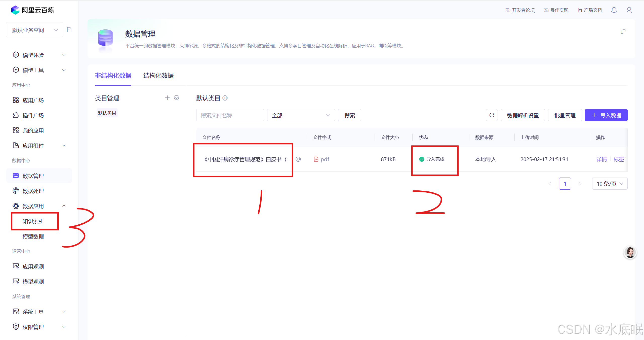Screen dimensions: 644x340
Task: Open the assistant avatar chat icon
Action: (x=630, y=252)
